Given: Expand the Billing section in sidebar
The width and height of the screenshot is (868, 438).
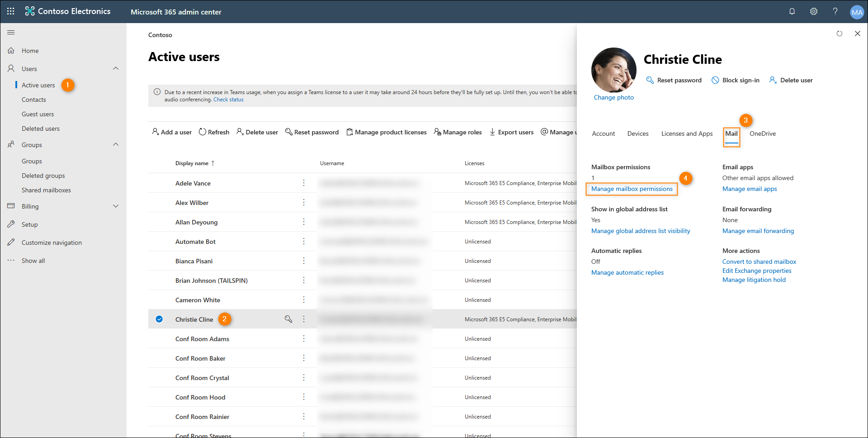Looking at the screenshot, I should (116, 206).
